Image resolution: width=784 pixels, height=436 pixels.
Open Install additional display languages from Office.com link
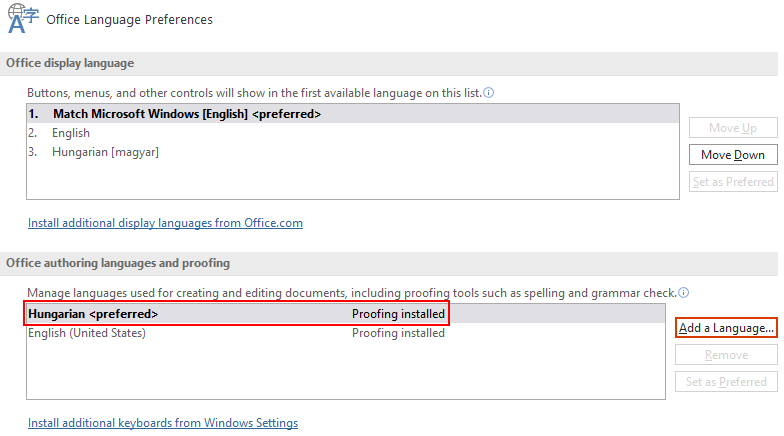click(165, 223)
